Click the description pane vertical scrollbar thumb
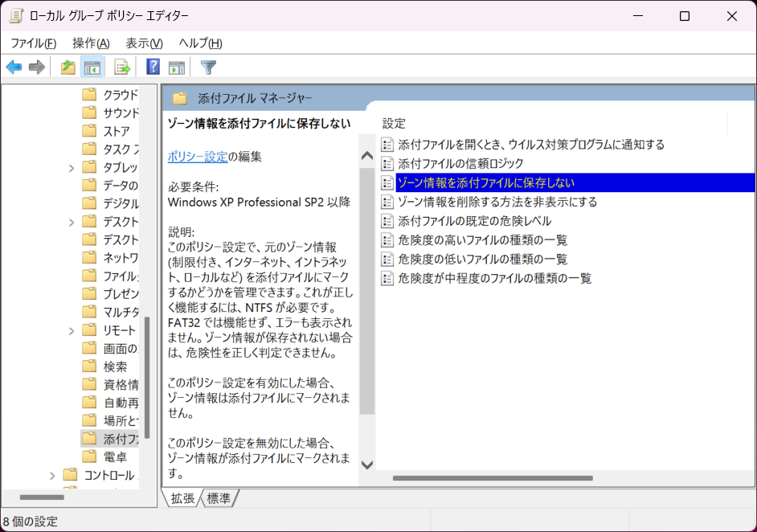757x532 pixels. click(x=367, y=291)
